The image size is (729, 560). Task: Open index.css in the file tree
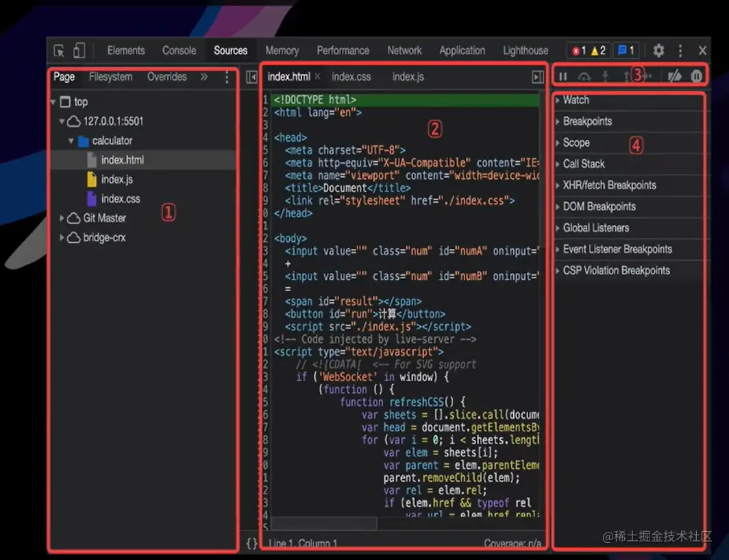tap(121, 199)
